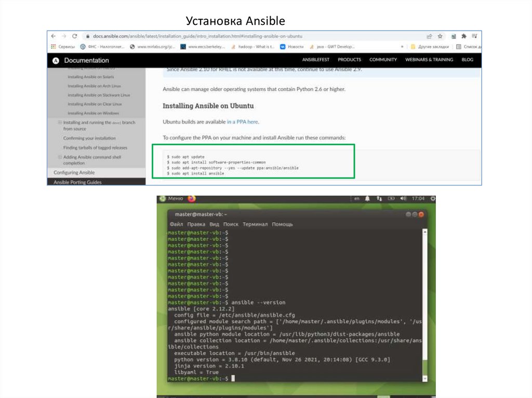Click the 'libyaml = True' output line

pos(196,372)
